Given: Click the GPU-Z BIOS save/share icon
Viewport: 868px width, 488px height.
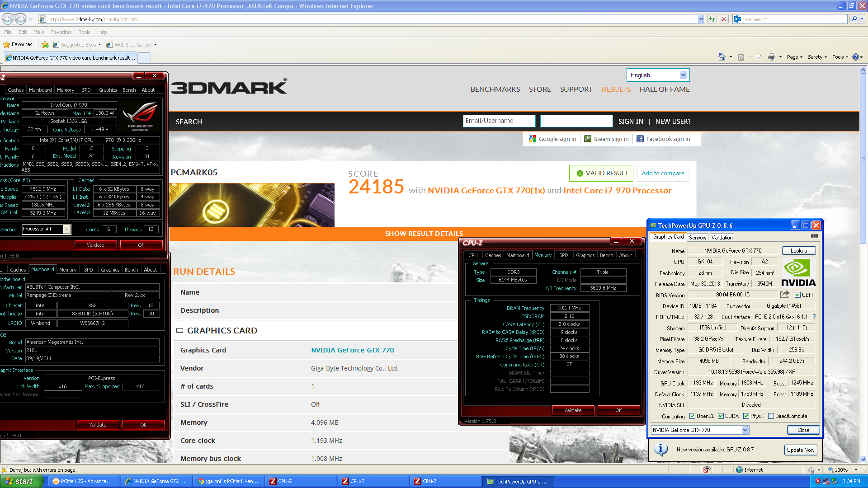Looking at the screenshot, I should point(784,295).
